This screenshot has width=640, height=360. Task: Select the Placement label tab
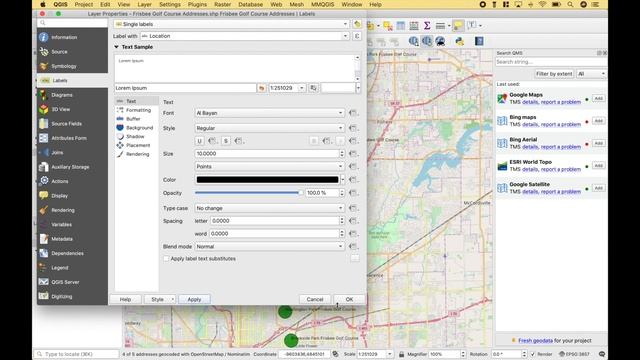137,145
